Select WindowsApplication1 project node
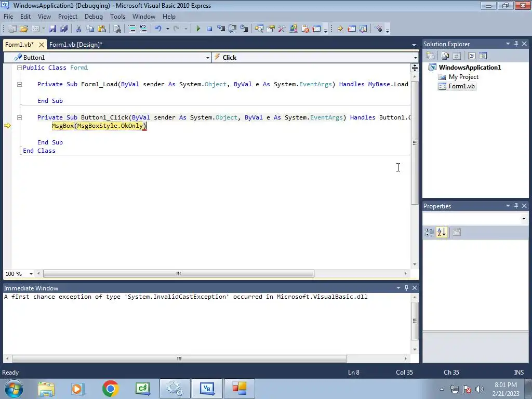This screenshot has width=532, height=399. [470, 67]
